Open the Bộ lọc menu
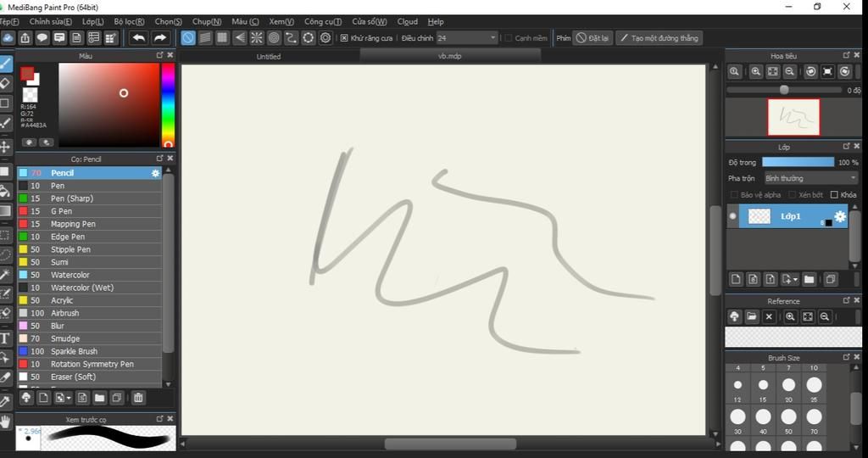This screenshot has width=868, height=458. click(129, 21)
